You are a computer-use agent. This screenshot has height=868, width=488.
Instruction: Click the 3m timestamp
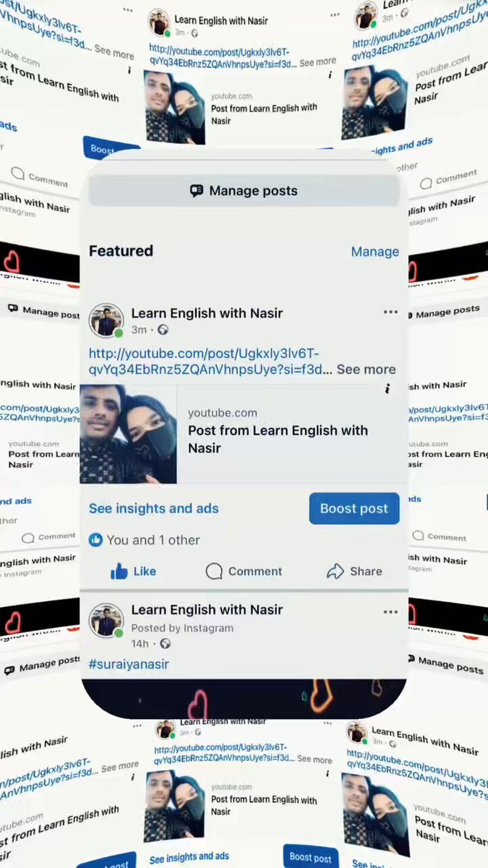pos(139,330)
